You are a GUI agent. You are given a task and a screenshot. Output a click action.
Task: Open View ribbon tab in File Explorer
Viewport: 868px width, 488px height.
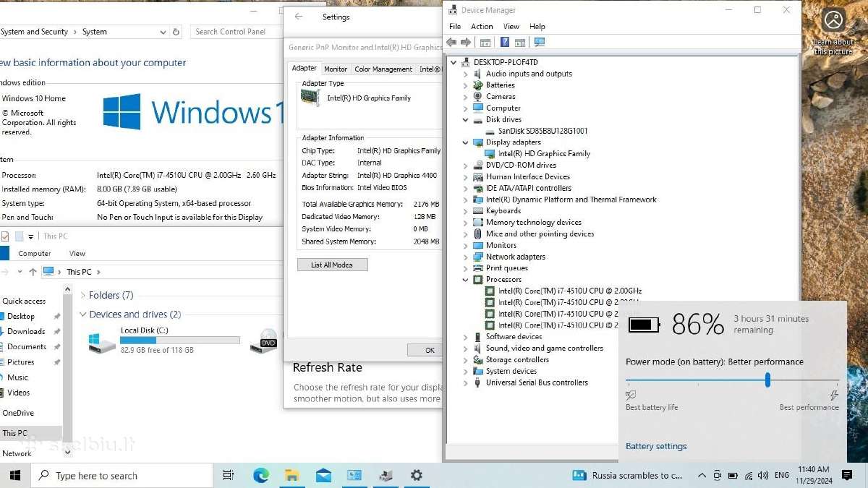77,253
